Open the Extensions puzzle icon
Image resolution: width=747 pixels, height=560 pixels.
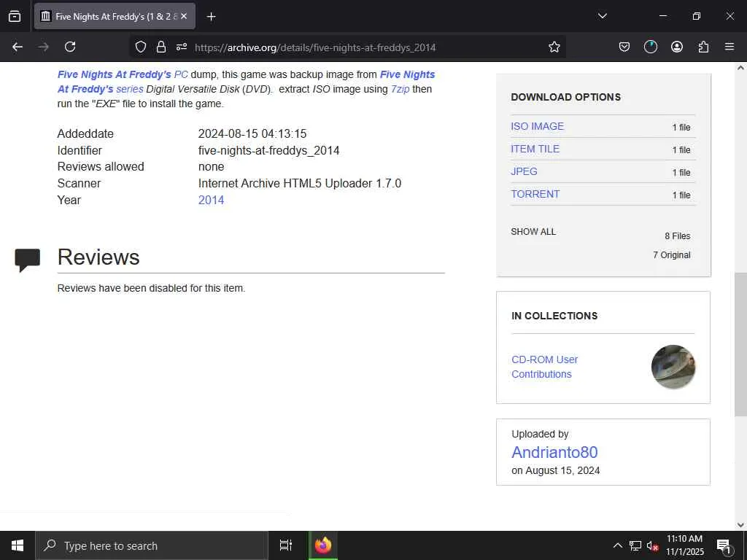703,47
